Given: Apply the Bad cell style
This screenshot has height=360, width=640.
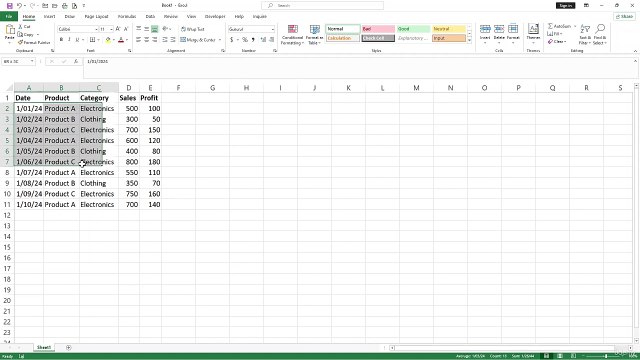Looking at the screenshot, I should click(378, 29).
